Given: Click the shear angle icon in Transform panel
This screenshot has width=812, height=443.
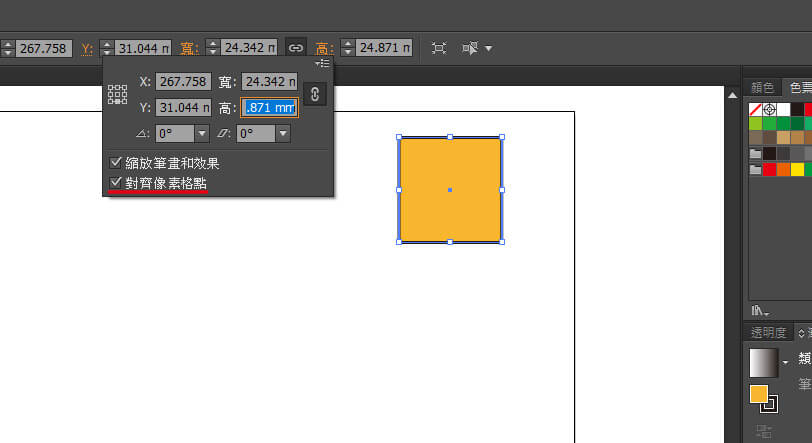Looking at the screenshot, I should coord(223,134).
